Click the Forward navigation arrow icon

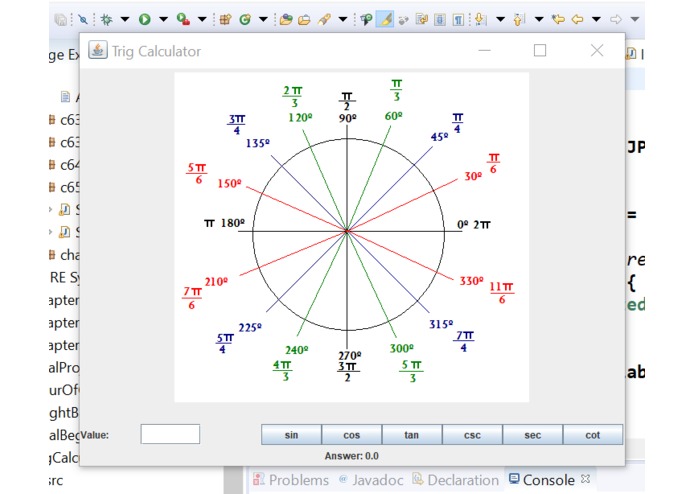pyautogui.click(x=616, y=19)
